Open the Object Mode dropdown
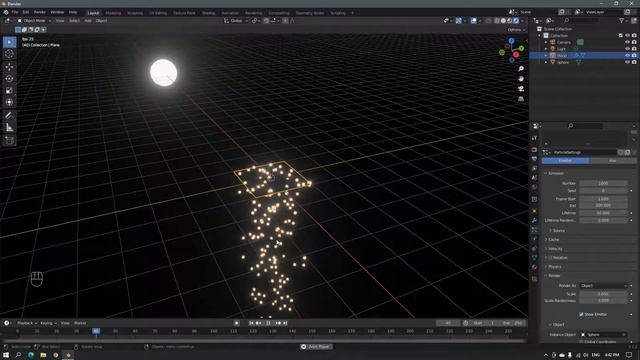This screenshot has width=640, height=360. (x=34, y=21)
